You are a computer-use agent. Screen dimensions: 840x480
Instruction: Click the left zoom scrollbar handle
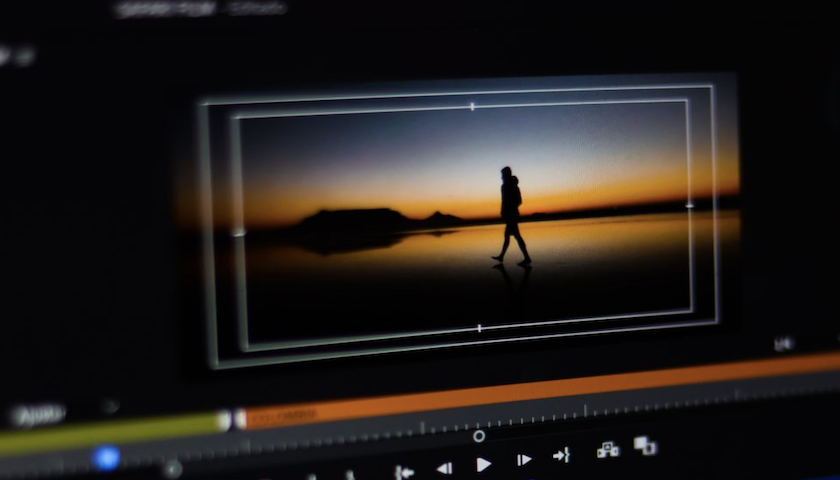click(x=172, y=470)
